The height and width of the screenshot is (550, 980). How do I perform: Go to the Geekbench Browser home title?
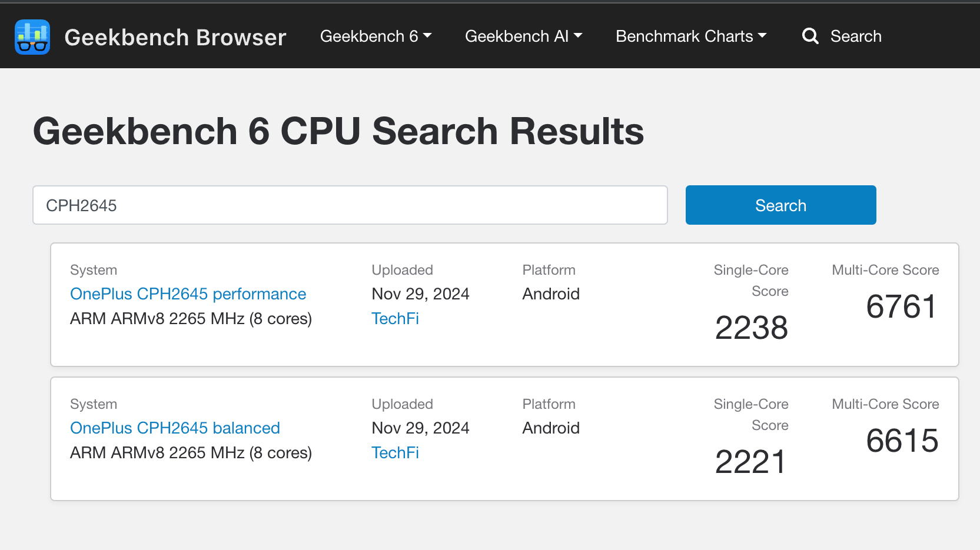(x=175, y=37)
